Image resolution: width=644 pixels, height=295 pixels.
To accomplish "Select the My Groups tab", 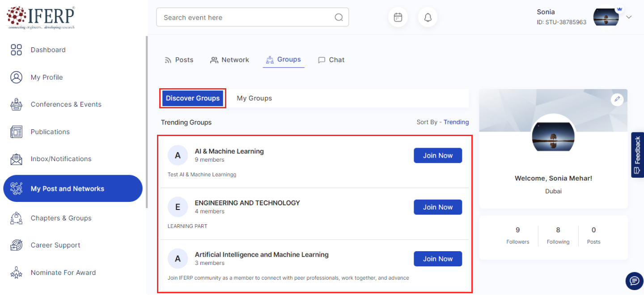I will click(x=254, y=98).
